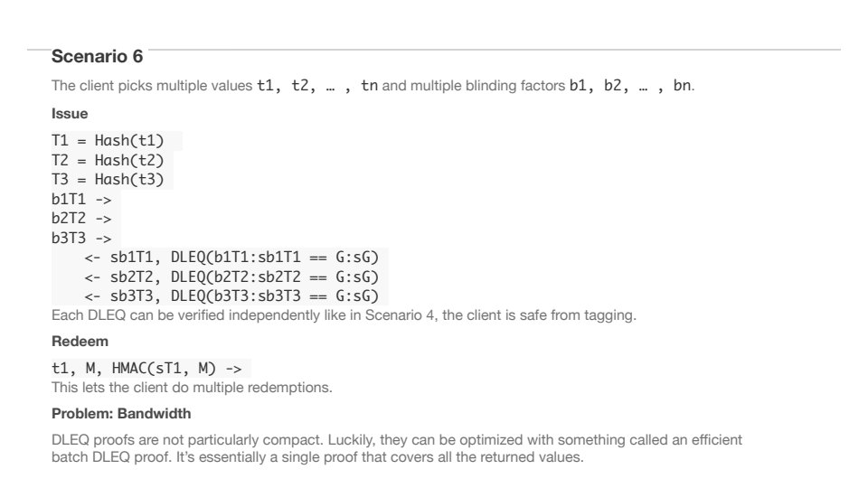Click the code line "T1 = Hash(t1)"

click(x=108, y=140)
